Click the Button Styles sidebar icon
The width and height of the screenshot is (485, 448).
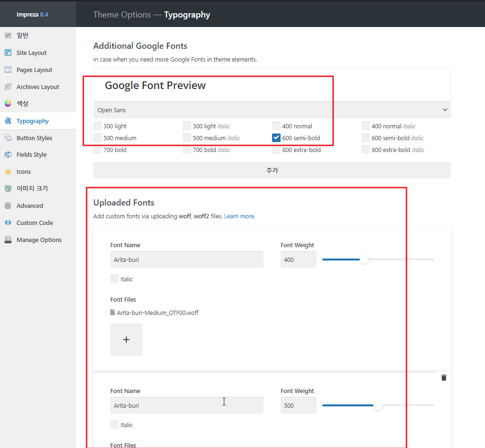point(8,138)
